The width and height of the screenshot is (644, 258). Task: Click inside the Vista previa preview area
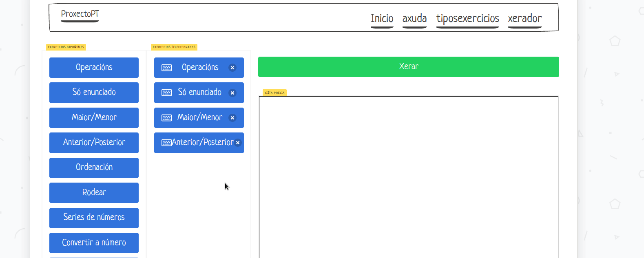coord(408,176)
